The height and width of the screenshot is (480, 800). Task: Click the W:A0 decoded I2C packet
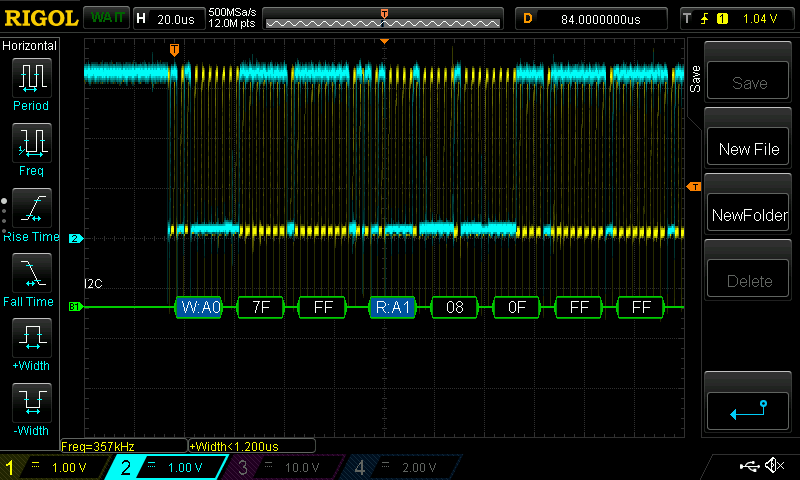pos(199,307)
